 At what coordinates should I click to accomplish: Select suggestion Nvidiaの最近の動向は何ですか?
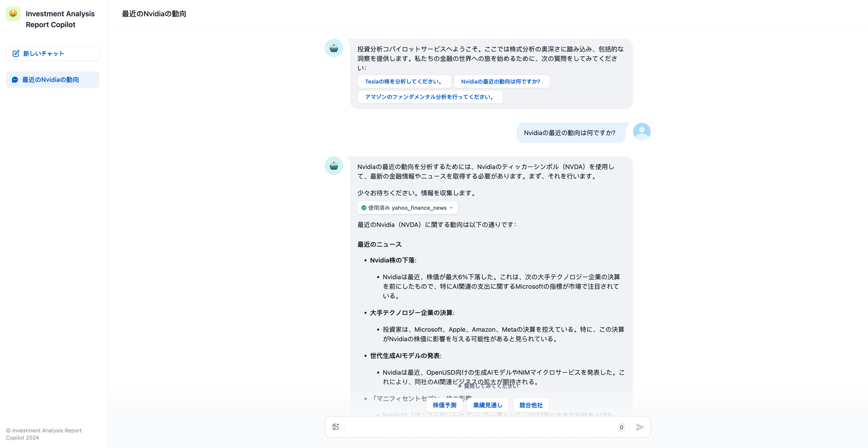click(502, 81)
